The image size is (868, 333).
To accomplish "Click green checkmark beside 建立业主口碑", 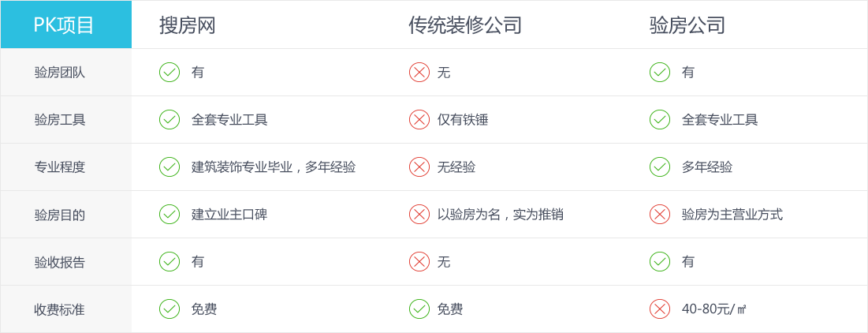I will 170,214.
